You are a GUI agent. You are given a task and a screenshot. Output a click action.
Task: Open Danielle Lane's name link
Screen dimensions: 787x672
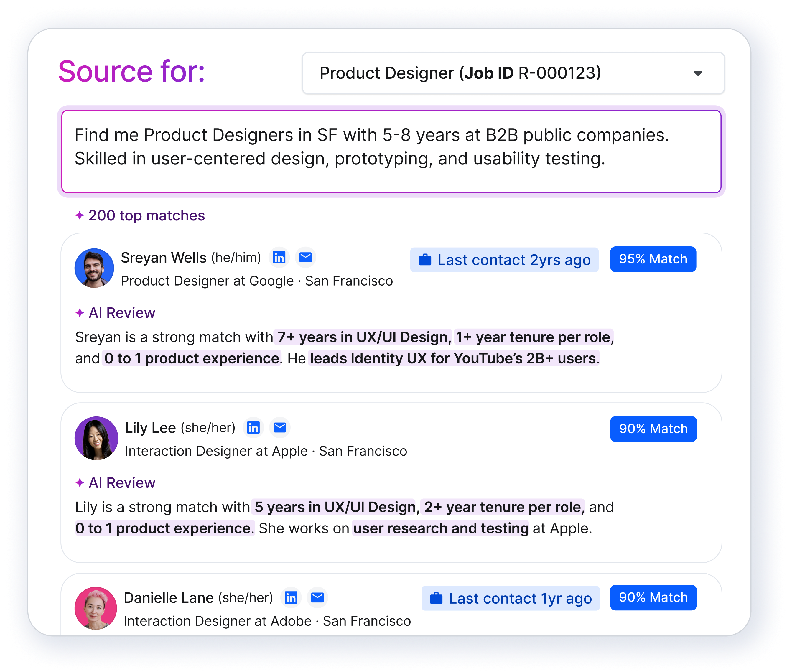click(169, 598)
